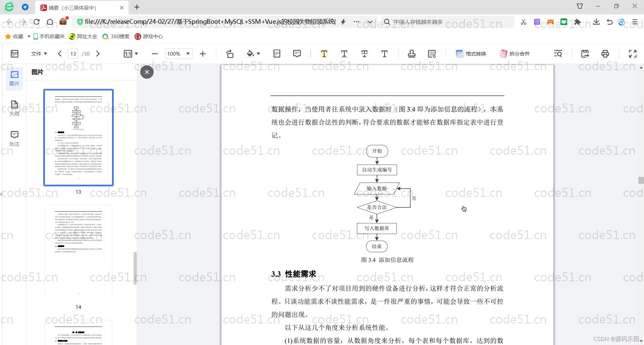
Task: Select the yellow text highlight tool
Action: tap(324, 54)
